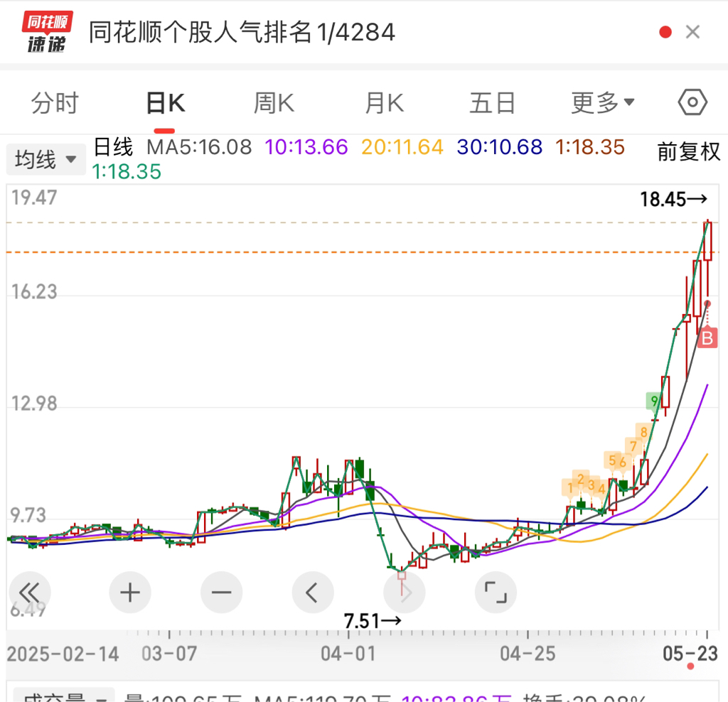Zoom out chart with minus button

click(222, 593)
